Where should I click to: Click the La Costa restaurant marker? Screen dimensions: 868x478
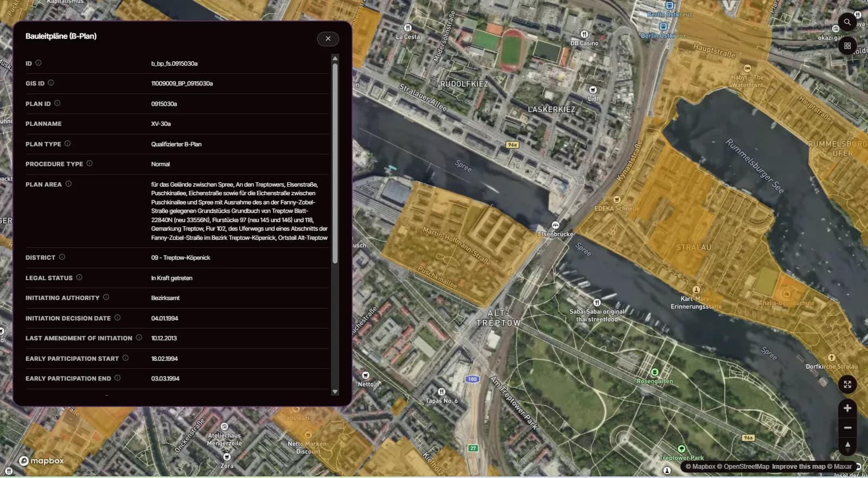pos(408,28)
